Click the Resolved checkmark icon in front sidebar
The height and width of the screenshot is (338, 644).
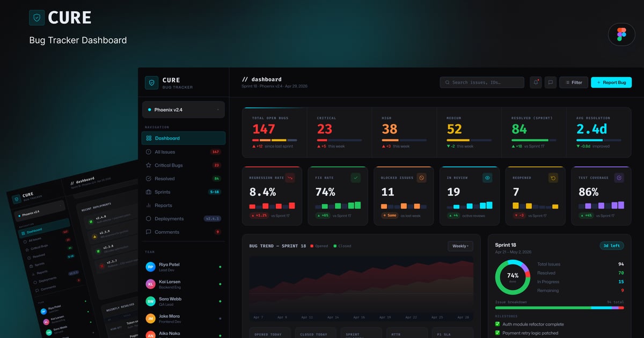coord(149,179)
